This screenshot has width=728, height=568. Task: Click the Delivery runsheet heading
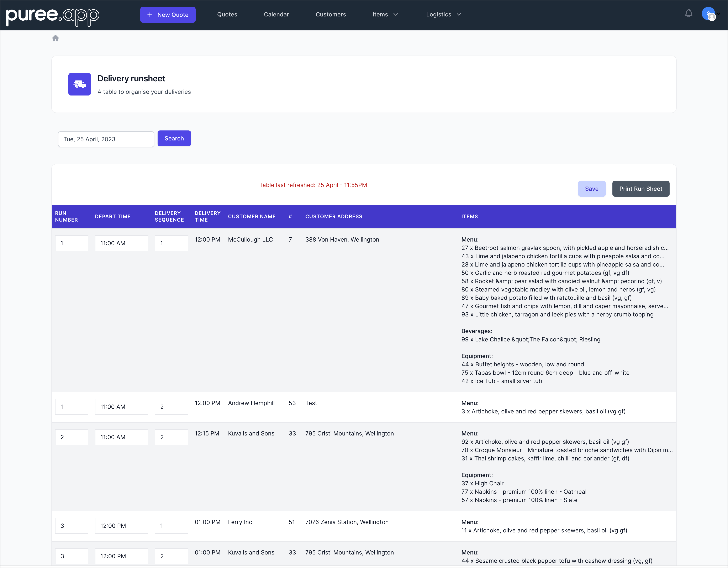click(x=131, y=78)
